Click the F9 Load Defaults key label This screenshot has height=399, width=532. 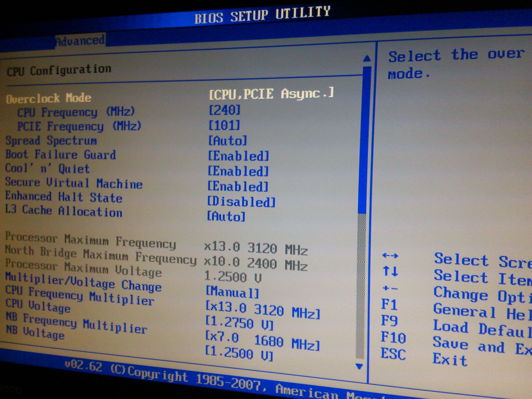(x=389, y=321)
